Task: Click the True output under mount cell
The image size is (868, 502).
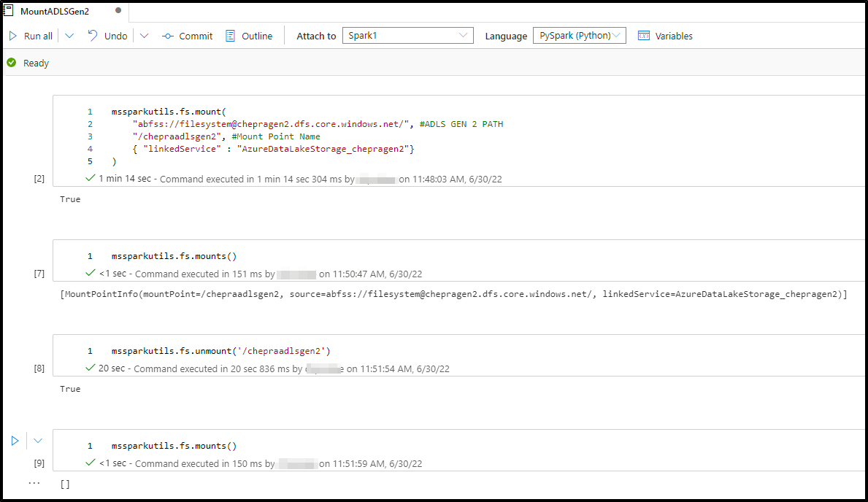Action: pyautogui.click(x=70, y=199)
